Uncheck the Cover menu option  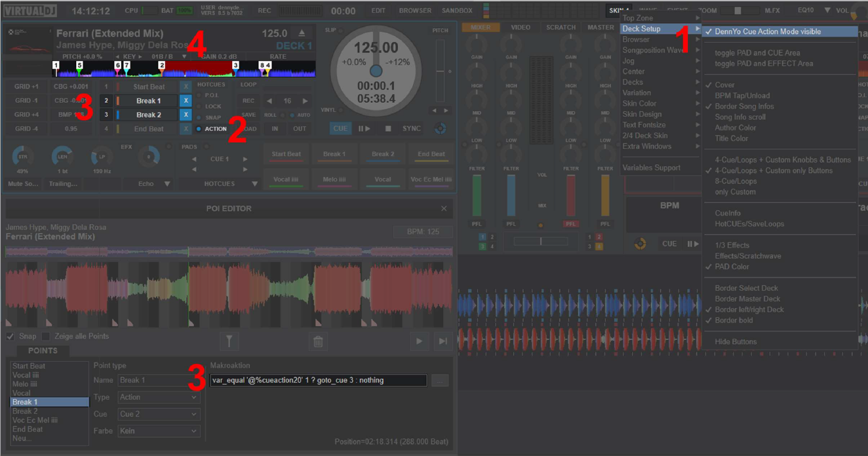(779, 85)
